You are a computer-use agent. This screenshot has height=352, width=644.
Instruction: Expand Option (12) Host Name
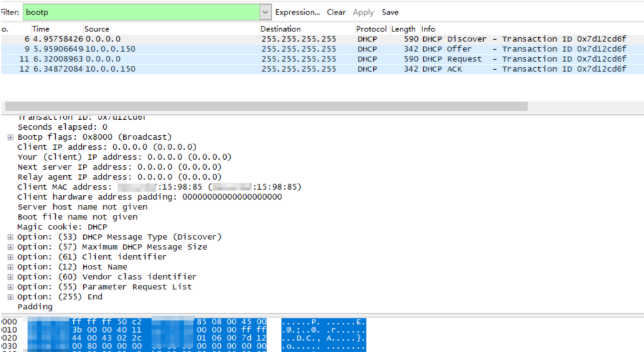10,267
